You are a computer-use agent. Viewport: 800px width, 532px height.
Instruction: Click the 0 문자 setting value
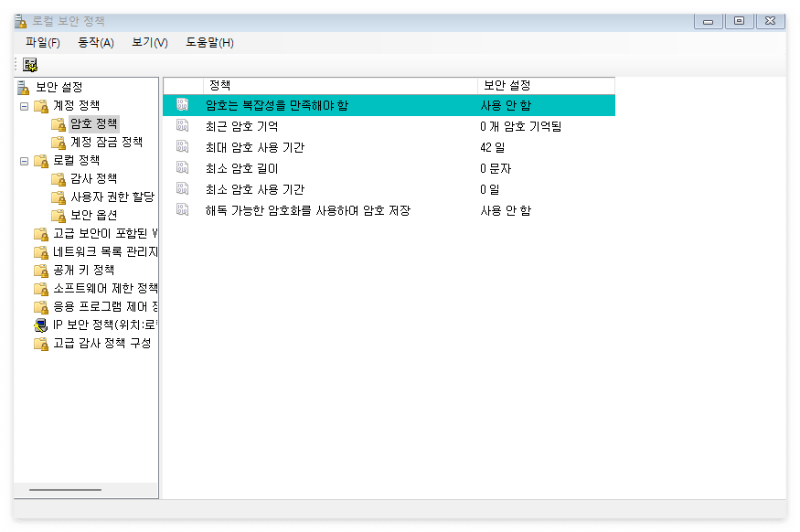pyautogui.click(x=496, y=168)
